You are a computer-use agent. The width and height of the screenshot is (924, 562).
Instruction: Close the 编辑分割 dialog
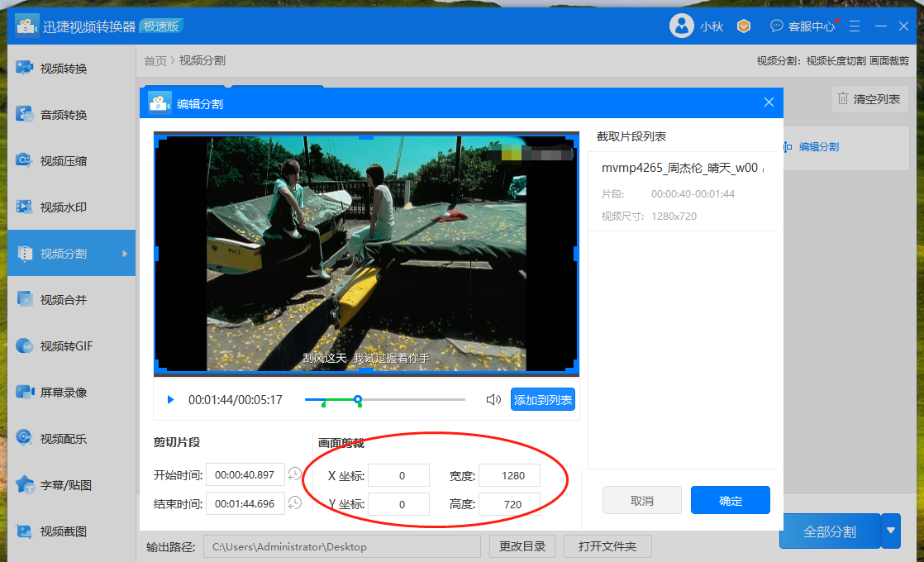[x=769, y=102]
